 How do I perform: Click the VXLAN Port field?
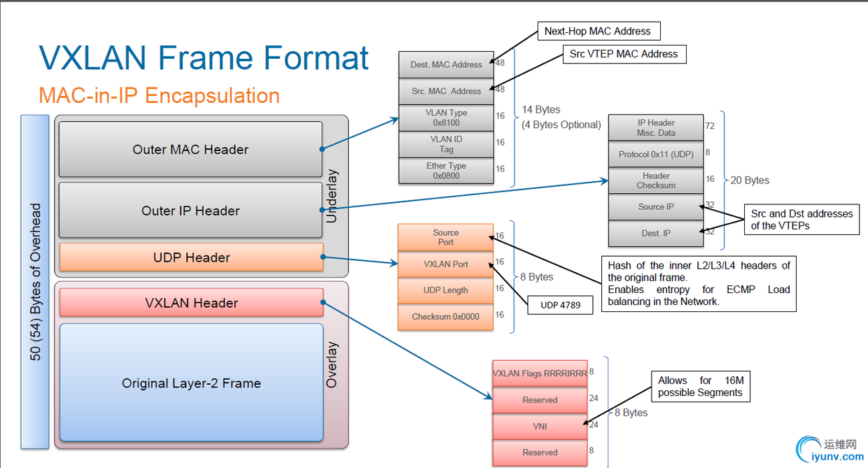click(446, 264)
